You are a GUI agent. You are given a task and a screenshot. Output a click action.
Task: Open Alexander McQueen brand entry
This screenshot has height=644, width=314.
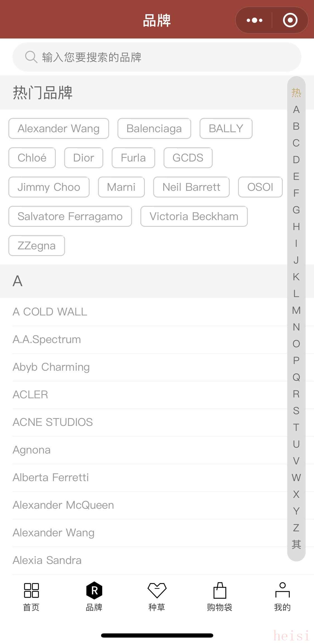63,505
